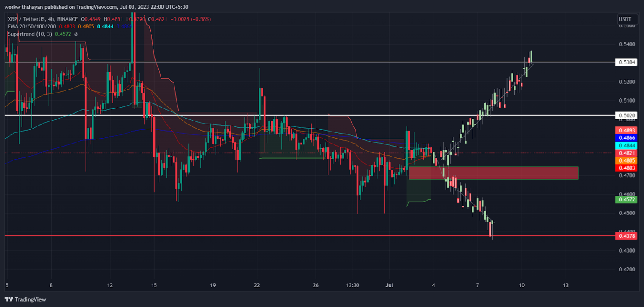Click the cyan 0.4844 EMA price label

pos(626,145)
